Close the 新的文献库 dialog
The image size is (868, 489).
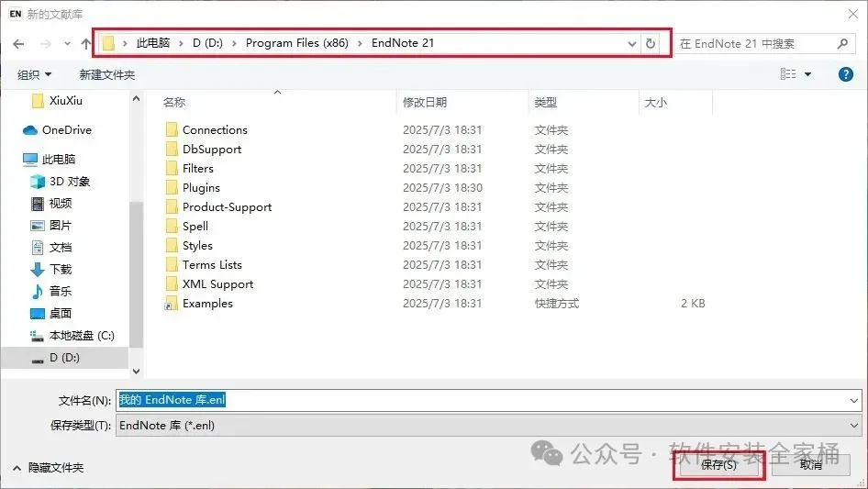[x=853, y=14]
